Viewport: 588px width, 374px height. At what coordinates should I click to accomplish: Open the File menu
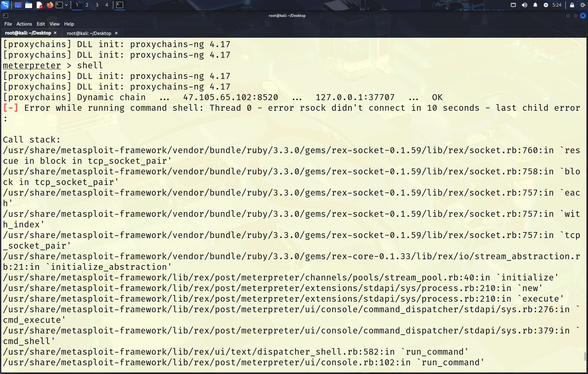tap(8, 24)
